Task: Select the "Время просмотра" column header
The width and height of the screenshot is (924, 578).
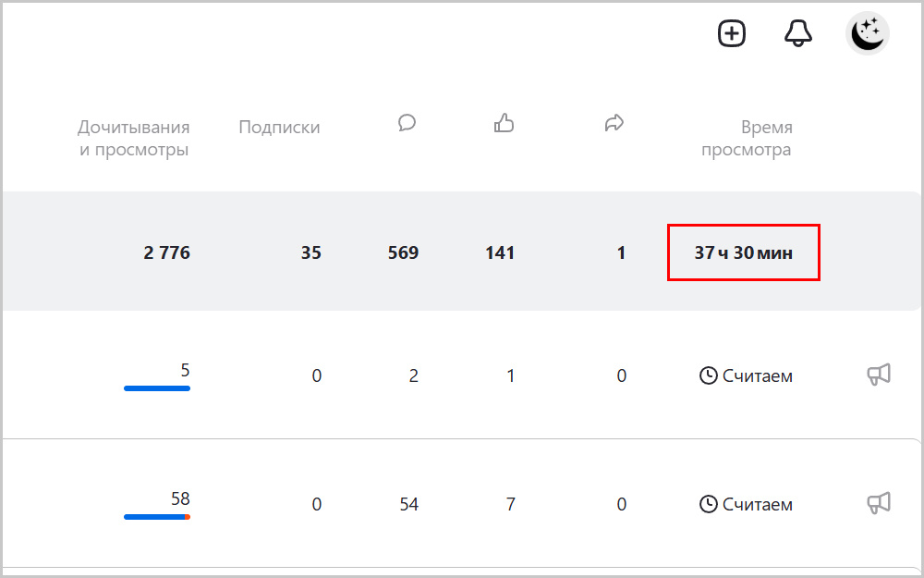Action: tap(747, 139)
